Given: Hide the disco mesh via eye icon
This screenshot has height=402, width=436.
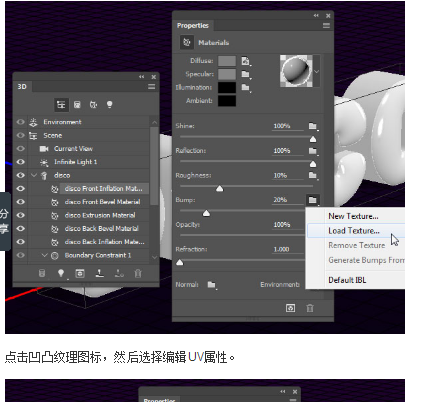Looking at the screenshot, I should point(21,175).
